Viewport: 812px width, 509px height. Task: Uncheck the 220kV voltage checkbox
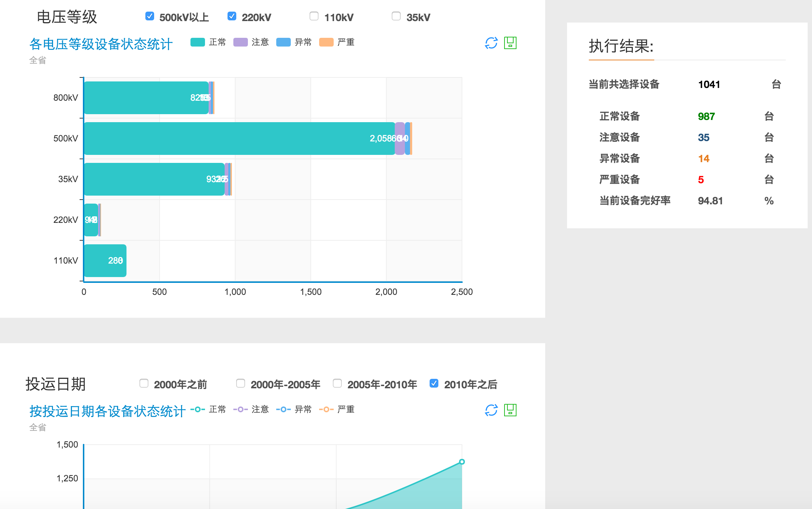[232, 16]
